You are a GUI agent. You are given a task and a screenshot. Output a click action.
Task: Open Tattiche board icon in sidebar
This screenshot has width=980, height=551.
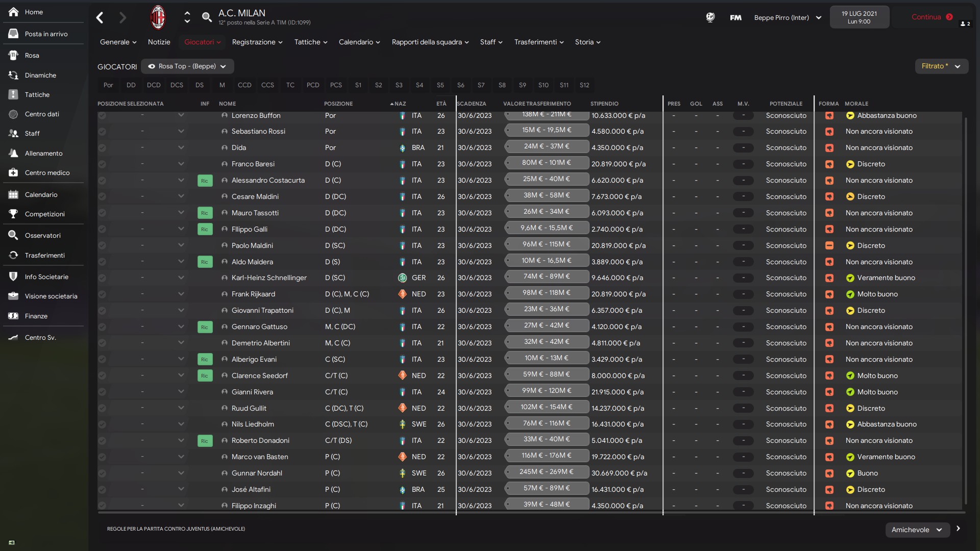(13, 94)
